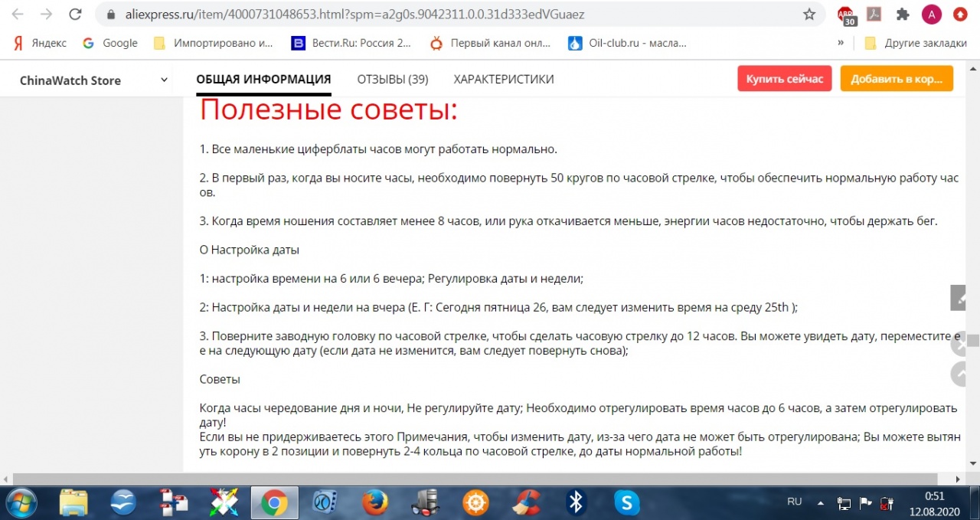This screenshot has width=980, height=520.
Task: Launch Firefox from the taskbar
Action: click(x=375, y=502)
